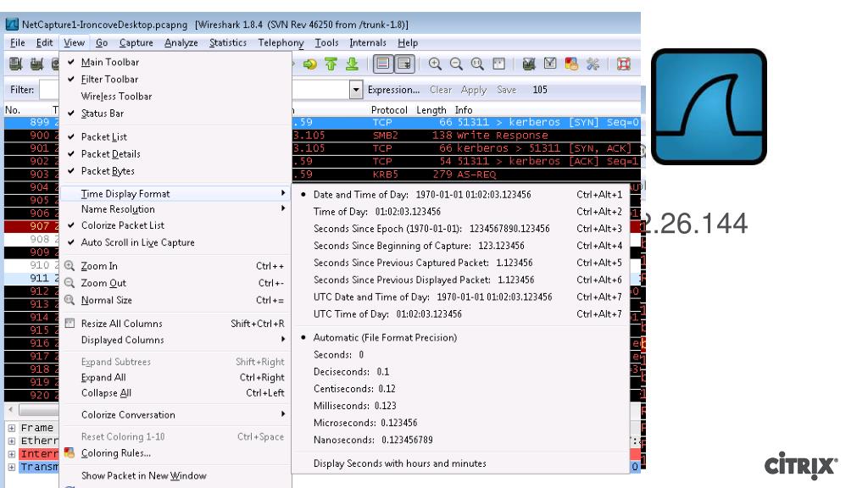Jump to first packet with the toolbar icon
868x488 pixels.
331,64
